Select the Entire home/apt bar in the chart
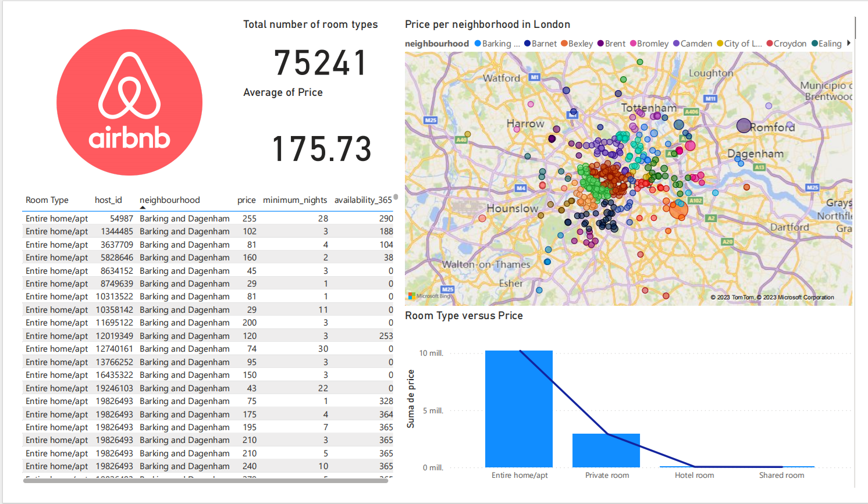Viewport: 868px width, 504px height. tap(518, 409)
